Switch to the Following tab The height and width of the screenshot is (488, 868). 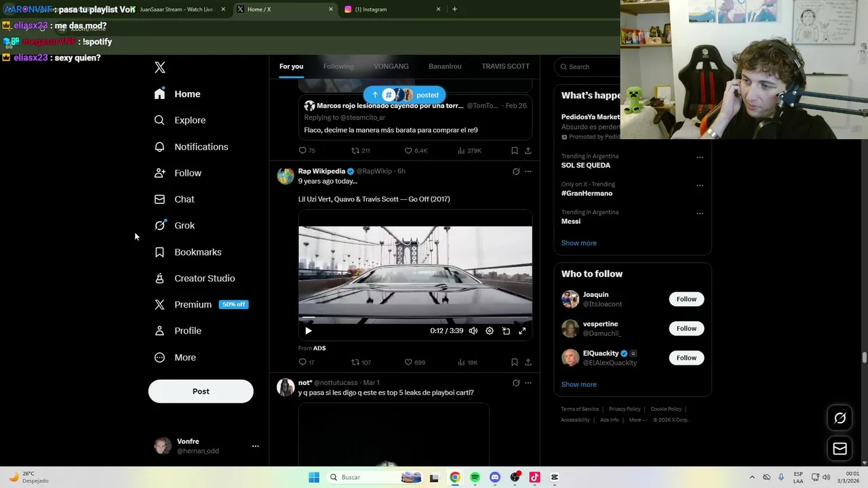point(338,66)
